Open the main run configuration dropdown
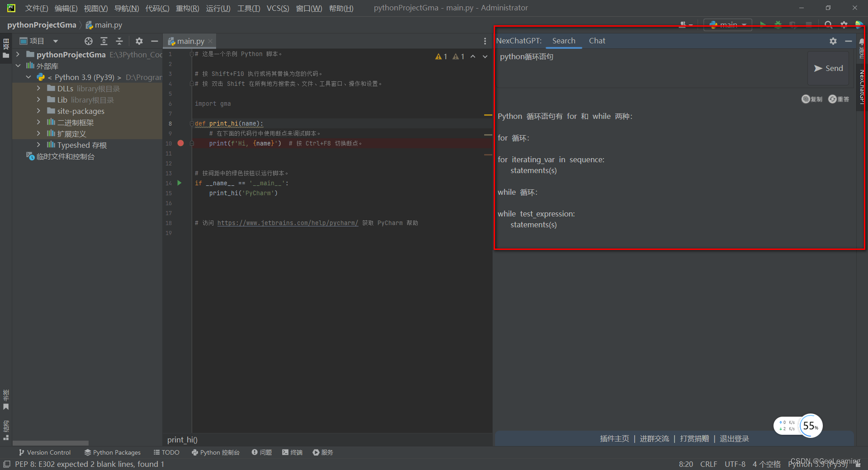Screen dimensions: 868x470 [728, 24]
